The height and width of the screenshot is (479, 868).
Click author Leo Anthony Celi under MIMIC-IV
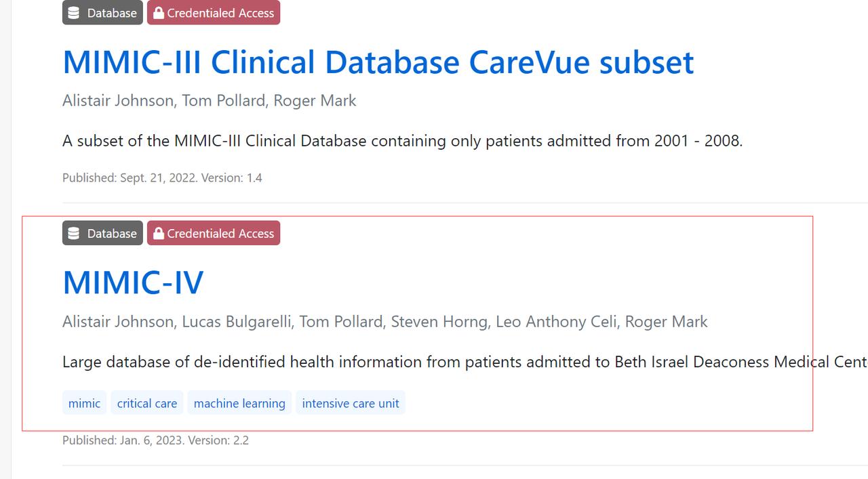(556, 322)
